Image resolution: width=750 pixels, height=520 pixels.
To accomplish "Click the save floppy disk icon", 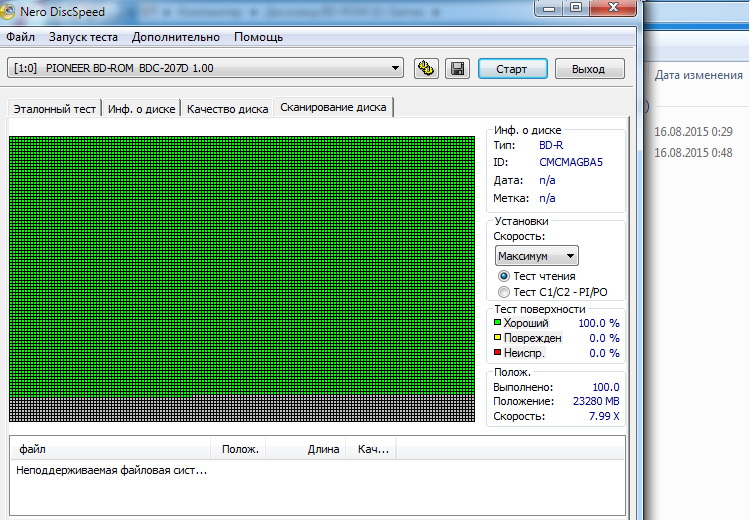I will (x=457, y=69).
